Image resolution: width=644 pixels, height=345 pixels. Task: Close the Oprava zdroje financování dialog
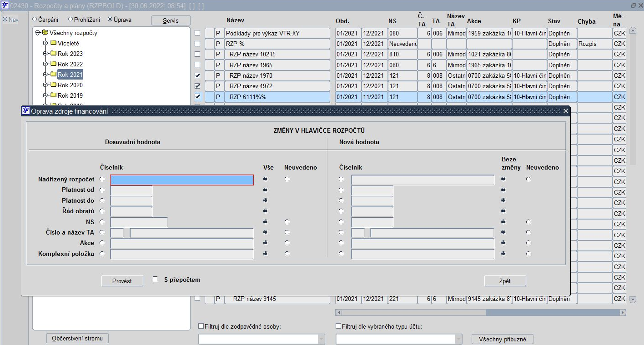(565, 111)
